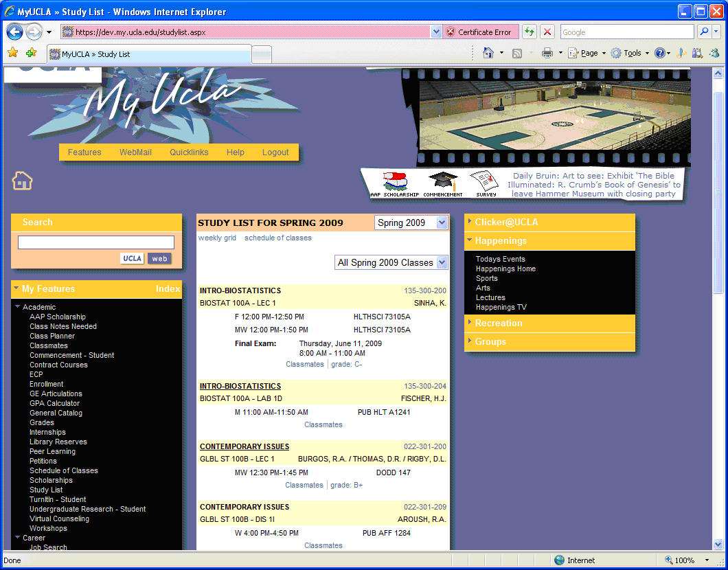
Task: Click the Print icon in the toolbar
Action: tap(547, 53)
